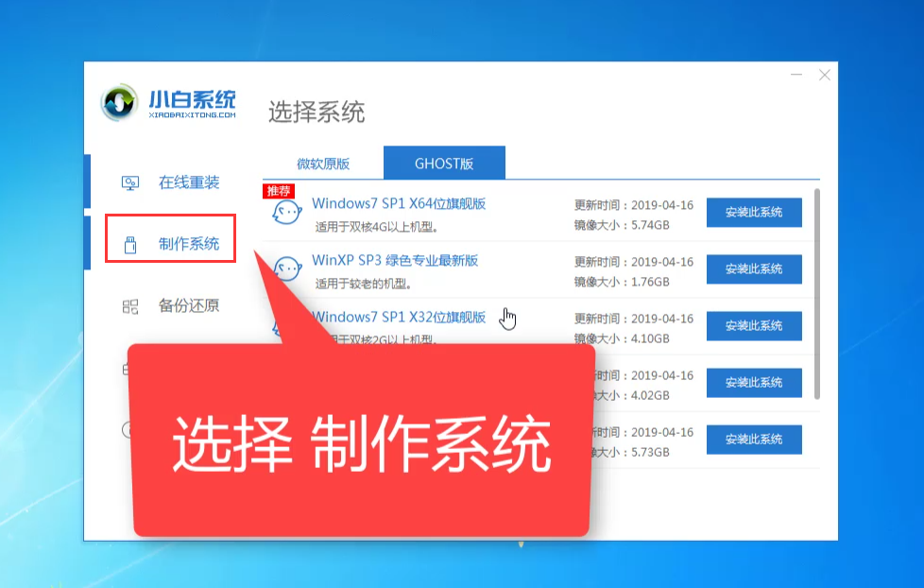
Task: Click 安装此系统 for the 5.73GB system
Action: click(754, 439)
